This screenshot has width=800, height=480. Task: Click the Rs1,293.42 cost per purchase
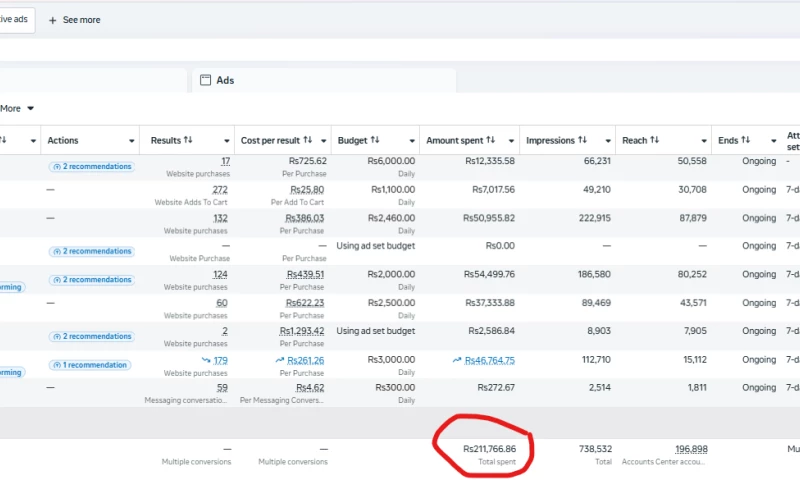pyautogui.click(x=302, y=331)
